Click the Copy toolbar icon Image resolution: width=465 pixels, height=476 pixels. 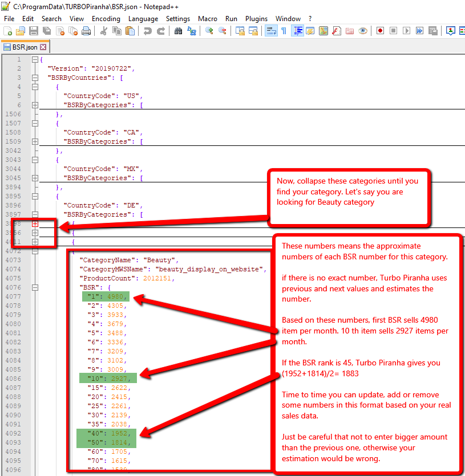(117, 31)
